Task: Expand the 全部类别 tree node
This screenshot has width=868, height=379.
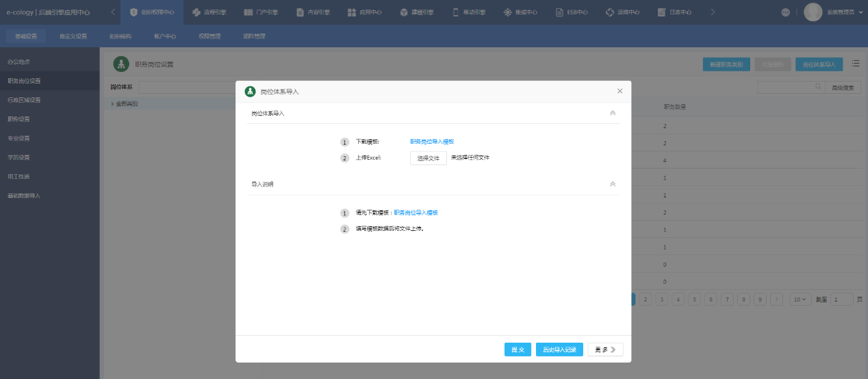Action: click(112, 104)
